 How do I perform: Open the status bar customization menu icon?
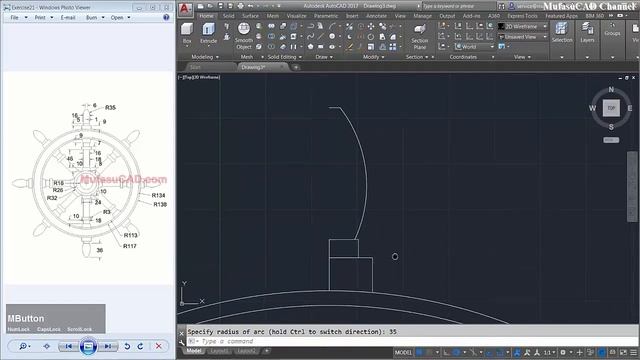pyautogui.click(x=633, y=352)
